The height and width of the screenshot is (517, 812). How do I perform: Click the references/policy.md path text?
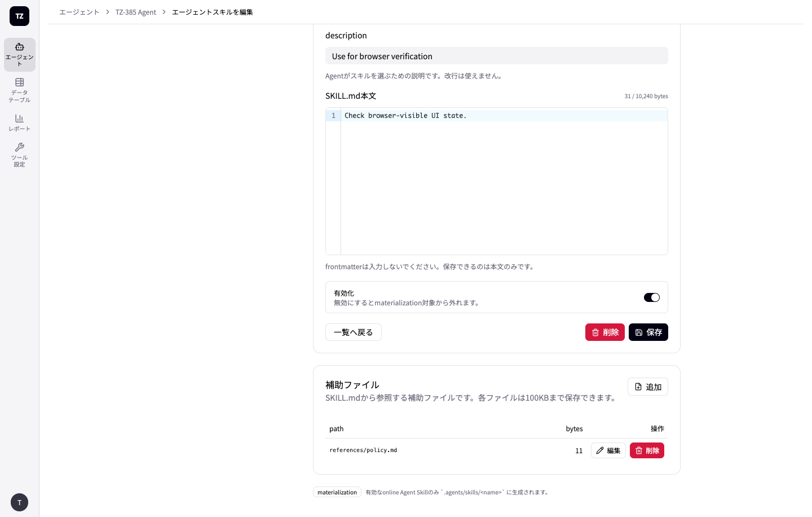(363, 450)
